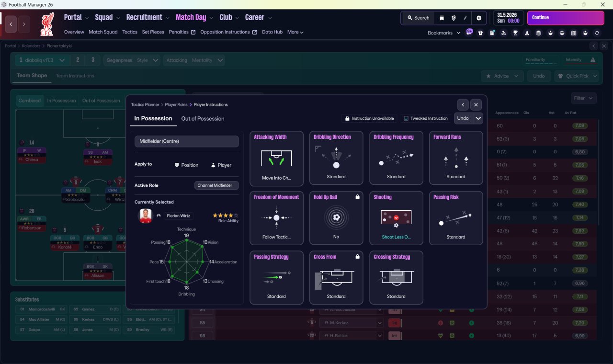This screenshot has height=364, width=613.
Task: Open the Bookmarks dropdown
Action: [x=444, y=33]
